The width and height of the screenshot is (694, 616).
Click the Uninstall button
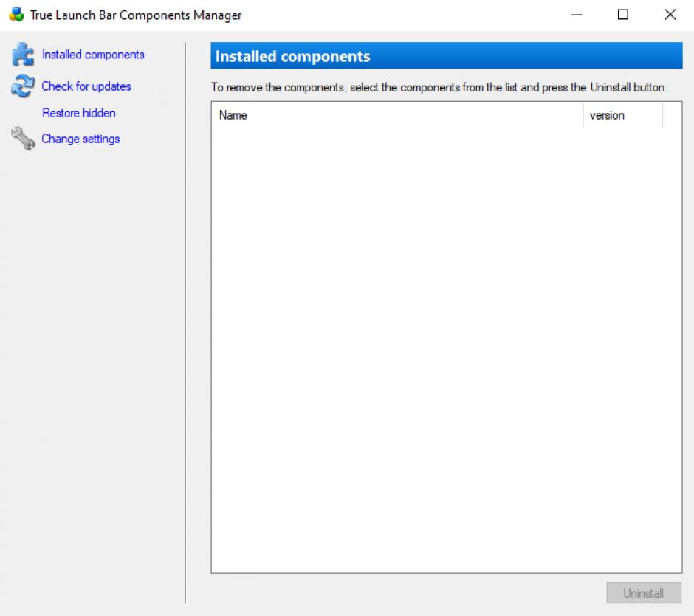(x=644, y=593)
